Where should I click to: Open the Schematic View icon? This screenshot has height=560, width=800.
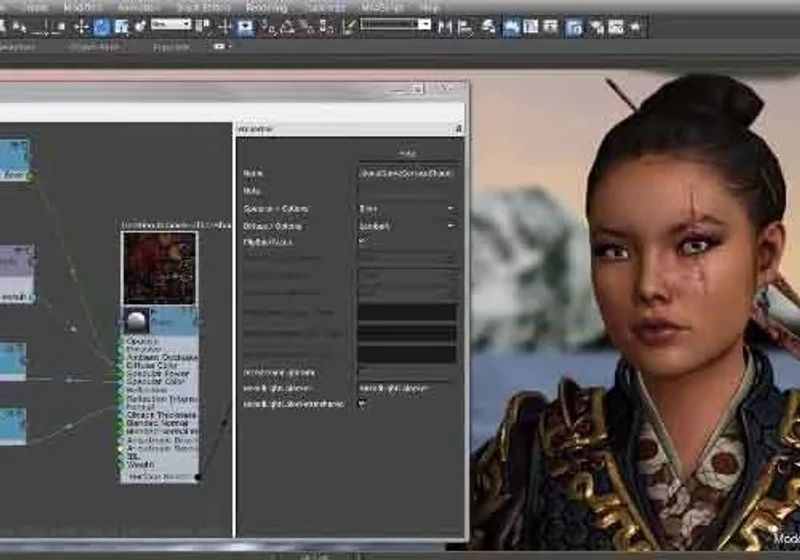tap(551, 27)
